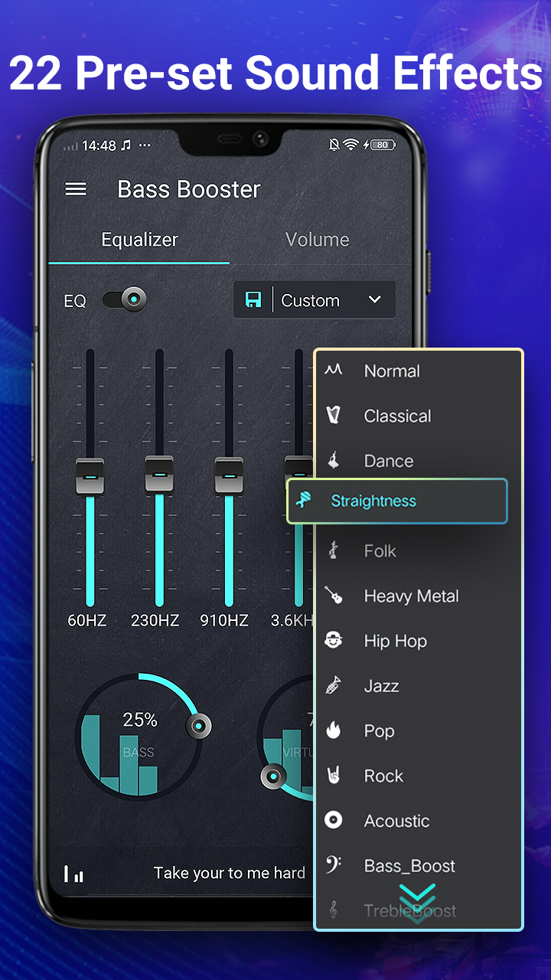Click the Pop flame icon

coord(333,731)
